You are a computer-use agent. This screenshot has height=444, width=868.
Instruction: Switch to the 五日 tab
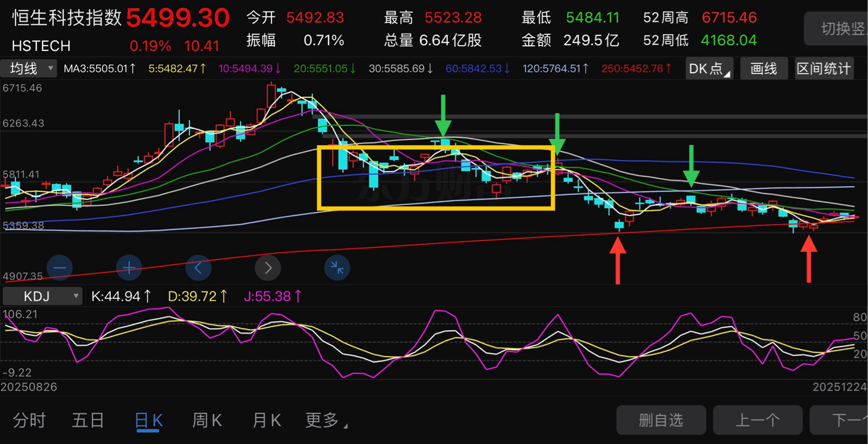[x=88, y=420]
